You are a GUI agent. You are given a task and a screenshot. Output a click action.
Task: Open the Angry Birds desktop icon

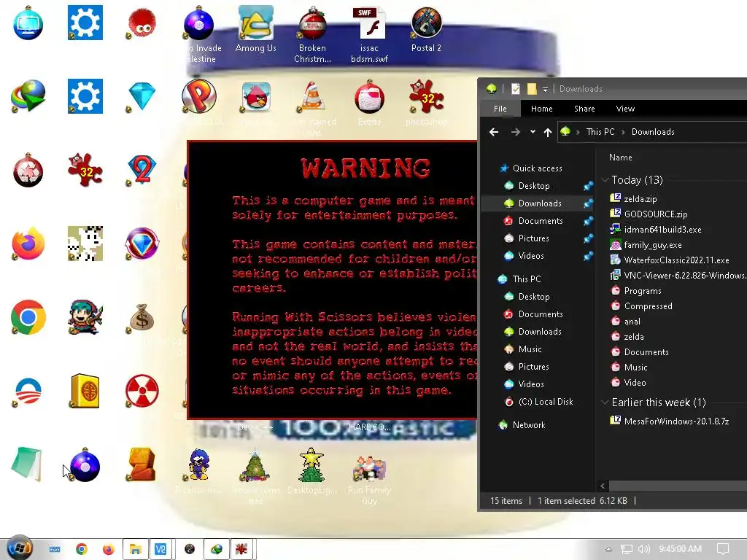click(256, 97)
